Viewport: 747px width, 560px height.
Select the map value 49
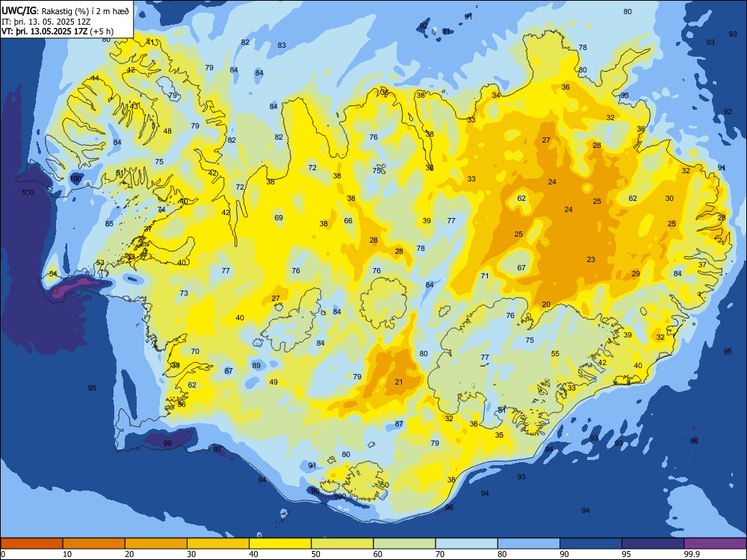click(273, 382)
